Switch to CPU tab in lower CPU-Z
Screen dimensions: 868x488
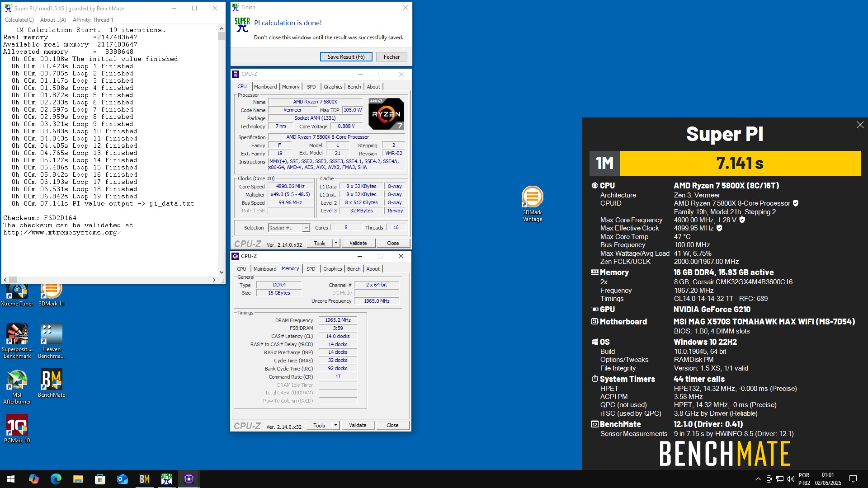tap(242, 269)
